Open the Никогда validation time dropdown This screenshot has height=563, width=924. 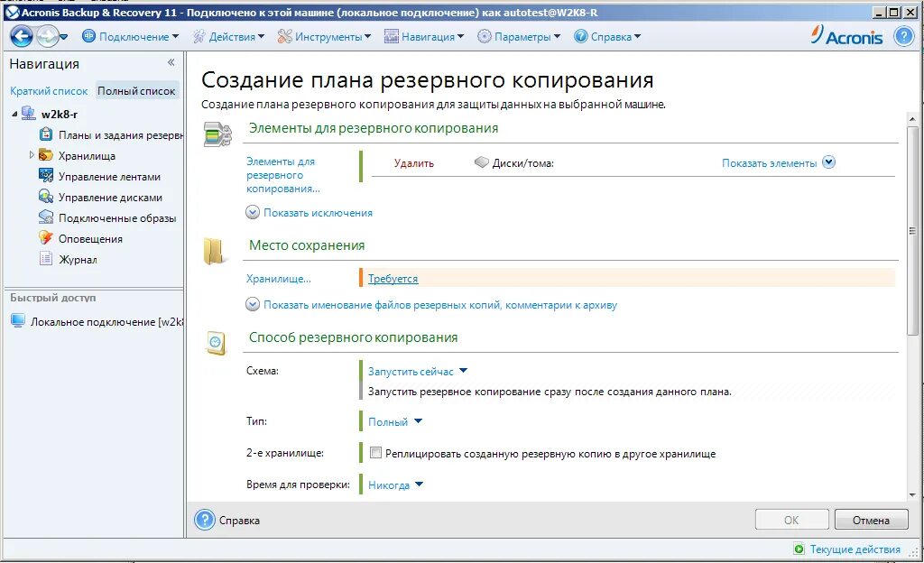tap(395, 485)
